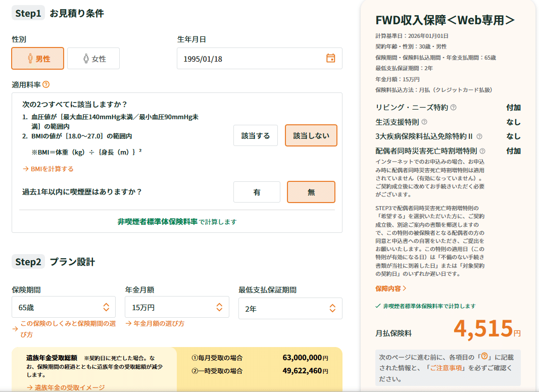The width and height of the screenshot is (539, 392).
Task: Select 有 for smoking history
Action: pos(257,192)
